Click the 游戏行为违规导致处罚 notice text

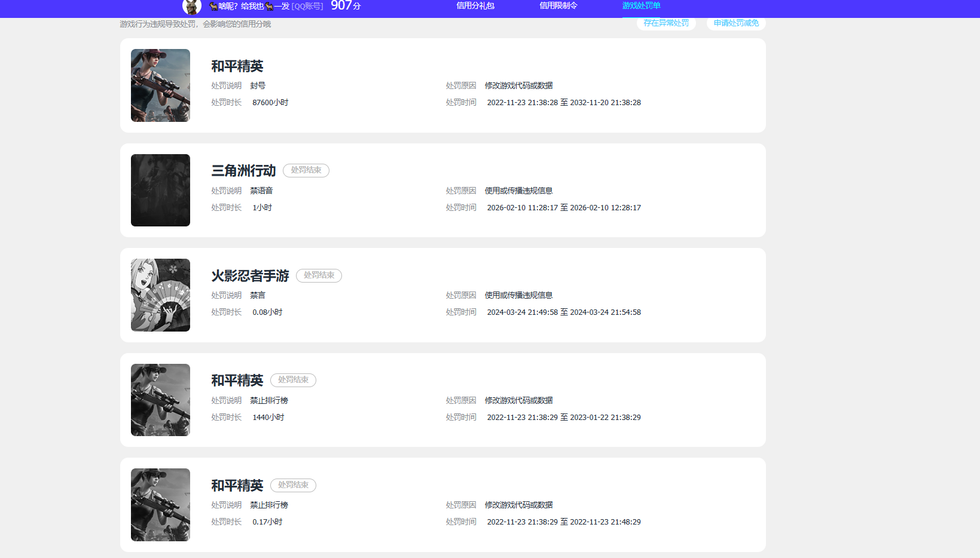tap(195, 24)
